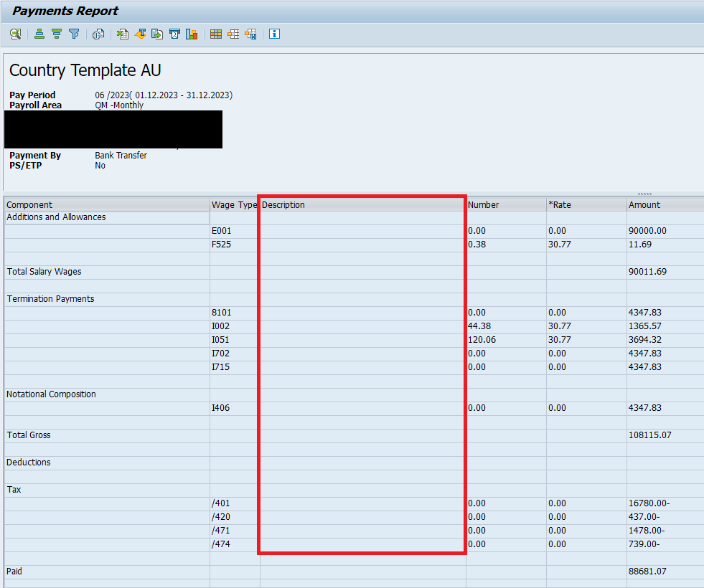Select wage type E001 cell
Screen dimensions: 704x588
point(235,231)
